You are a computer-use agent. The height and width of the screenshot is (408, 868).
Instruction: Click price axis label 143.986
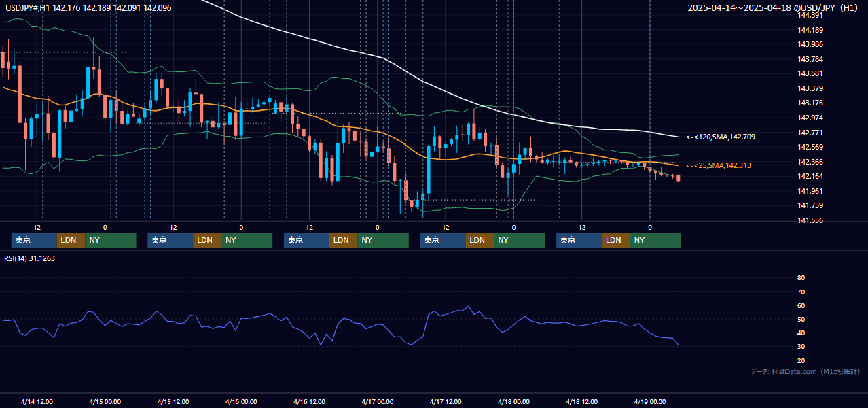[810, 44]
